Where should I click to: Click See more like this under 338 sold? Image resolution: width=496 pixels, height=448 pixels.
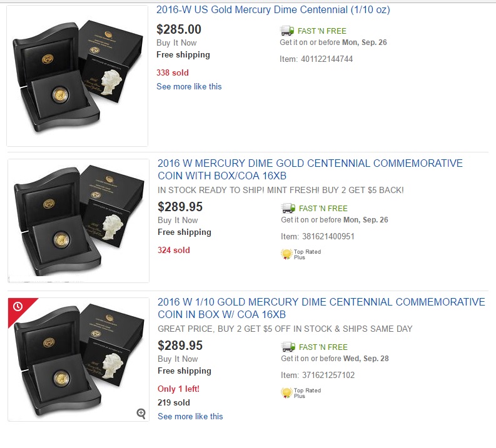(189, 86)
